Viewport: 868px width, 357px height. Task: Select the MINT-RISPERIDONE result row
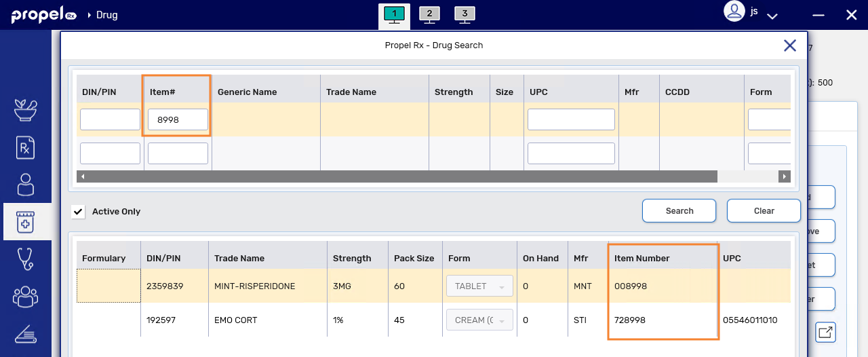[x=254, y=286]
